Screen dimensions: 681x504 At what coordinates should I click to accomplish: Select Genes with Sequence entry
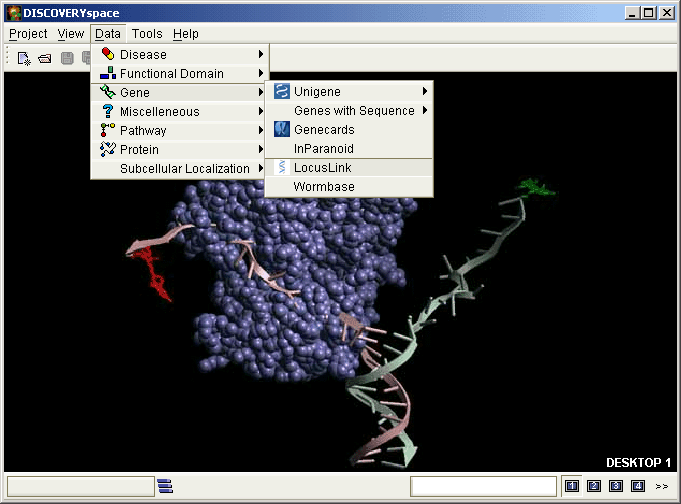(x=349, y=110)
